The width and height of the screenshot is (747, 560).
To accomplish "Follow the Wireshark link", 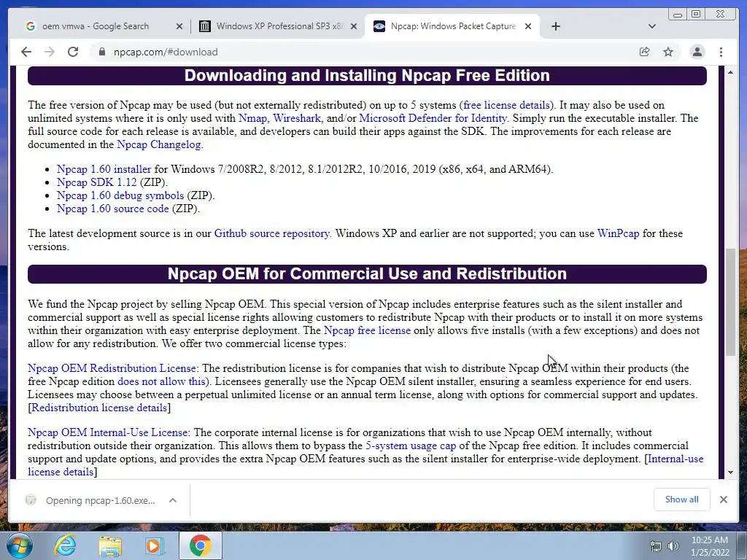I will click(x=297, y=118).
